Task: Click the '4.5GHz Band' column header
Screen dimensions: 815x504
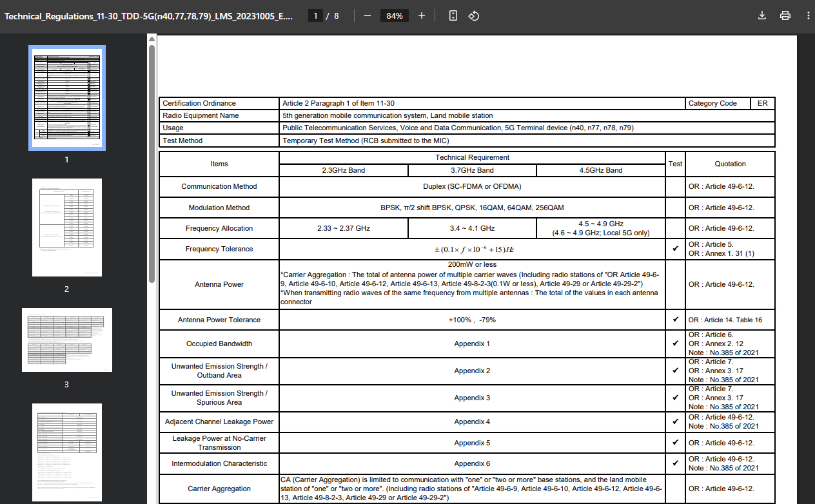Action: coord(601,170)
